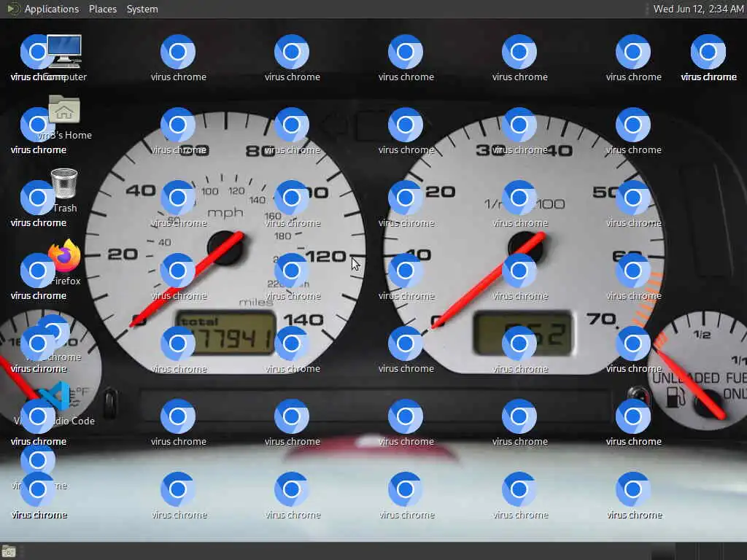Click the show desktop button in bottom panel
747x560 pixels.
click(9, 552)
